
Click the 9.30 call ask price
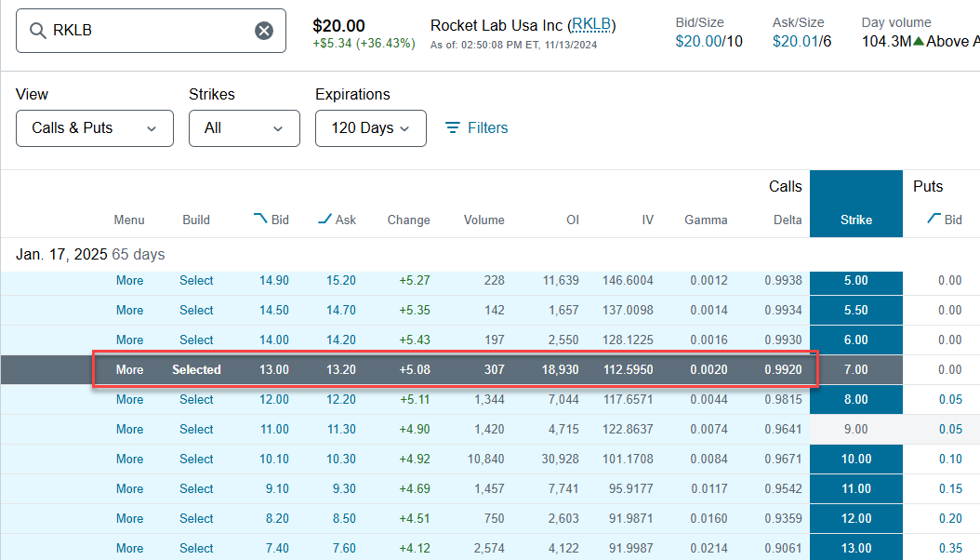[344, 488]
